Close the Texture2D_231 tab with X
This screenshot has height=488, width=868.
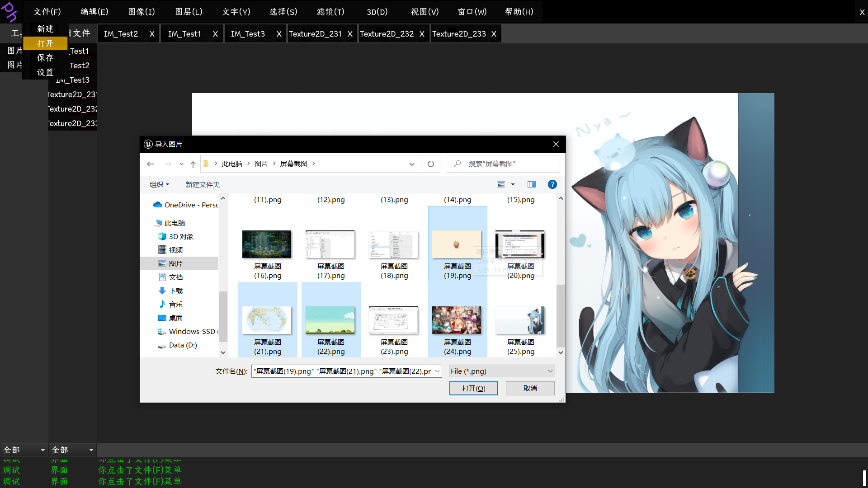click(350, 34)
